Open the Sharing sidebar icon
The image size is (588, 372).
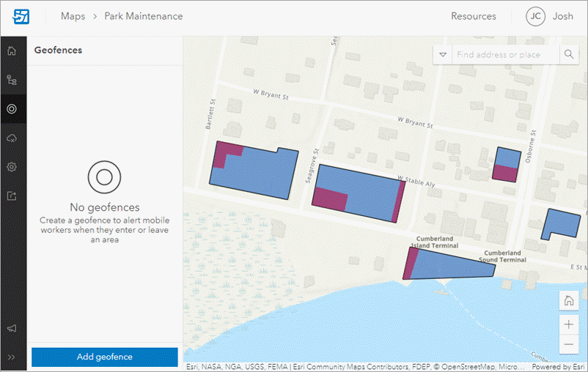[x=12, y=196]
